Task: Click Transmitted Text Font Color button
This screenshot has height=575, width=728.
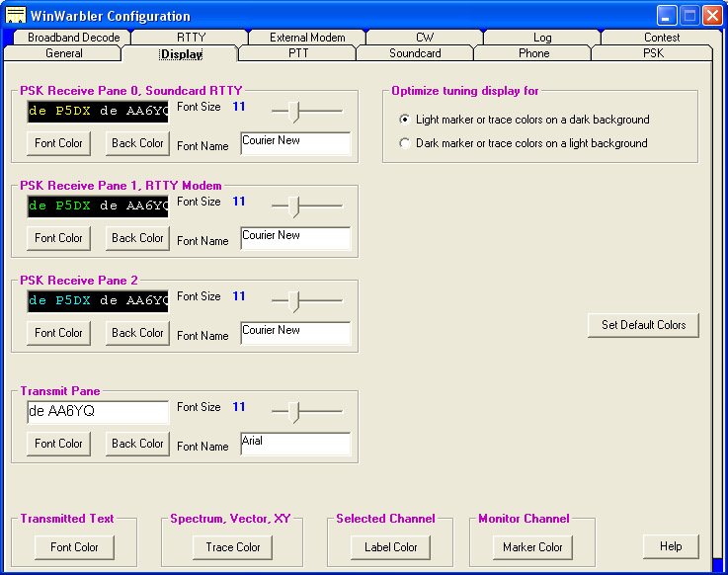Action: click(x=74, y=547)
